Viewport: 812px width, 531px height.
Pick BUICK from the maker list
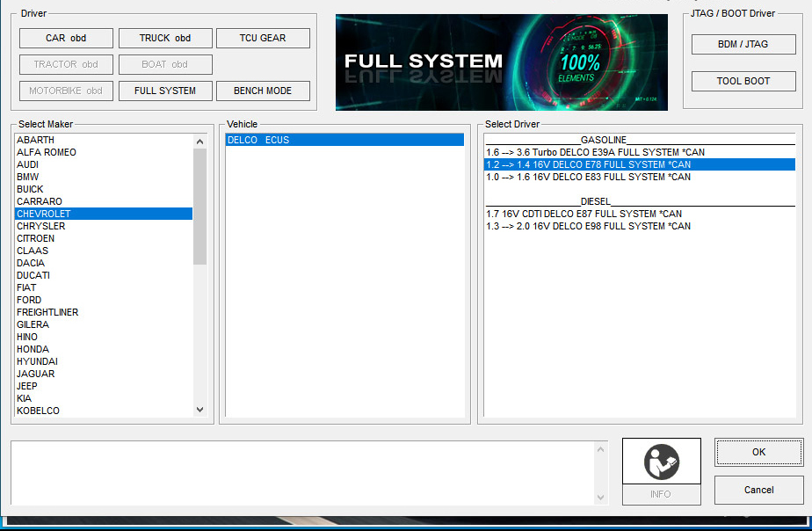click(104, 189)
